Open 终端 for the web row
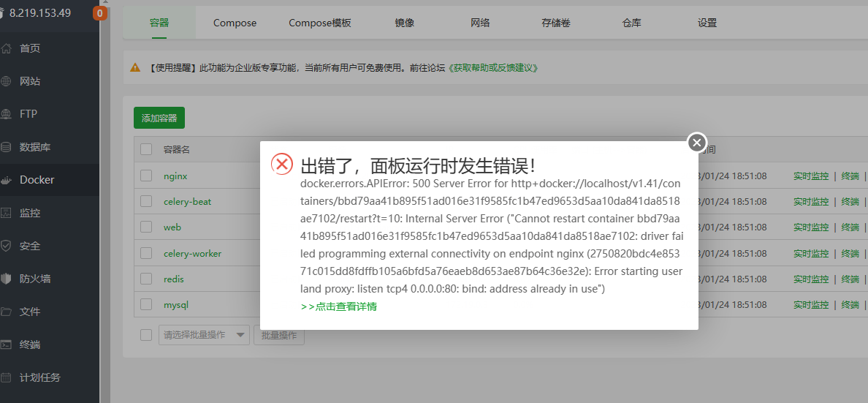Image resolution: width=868 pixels, height=403 pixels. click(x=850, y=227)
